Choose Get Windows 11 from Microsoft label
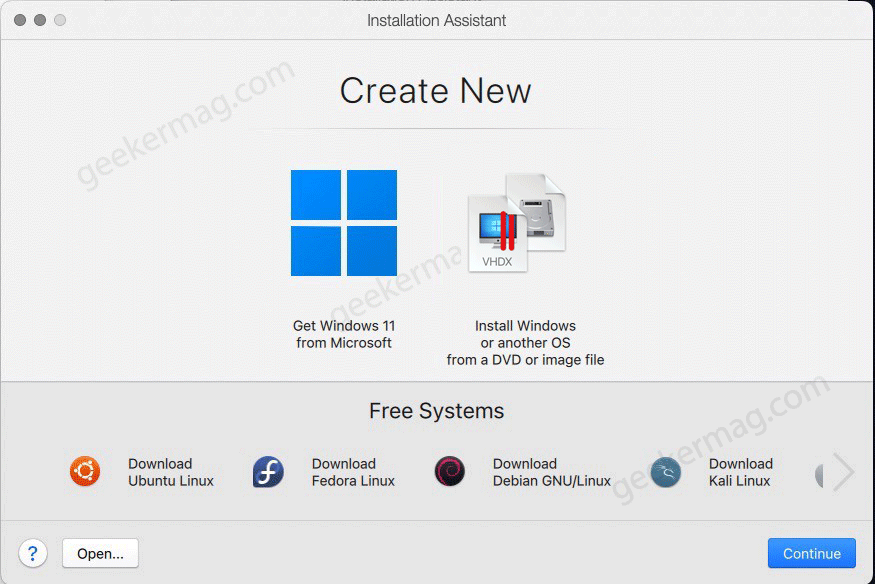Screen dimensions: 875x584 344,334
